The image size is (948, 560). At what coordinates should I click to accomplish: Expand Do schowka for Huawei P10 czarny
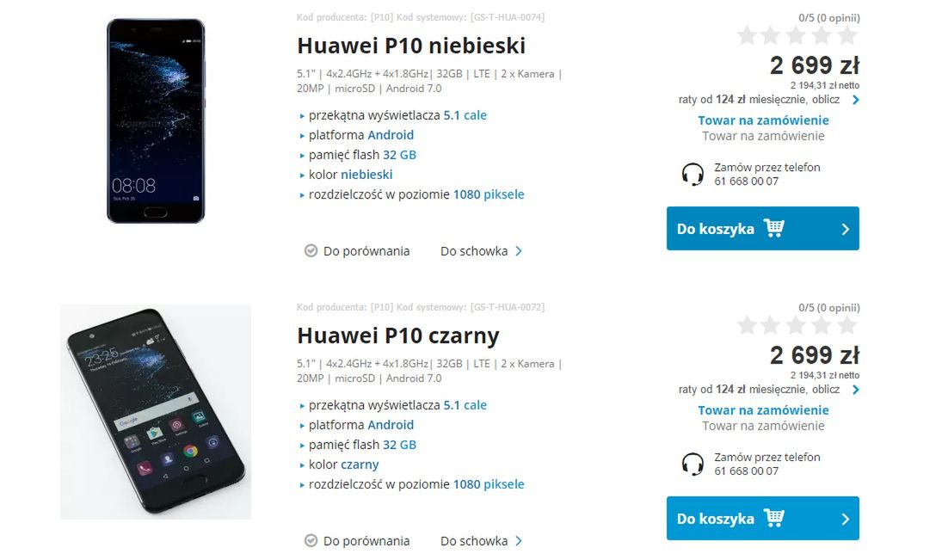[x=517, y=540]
